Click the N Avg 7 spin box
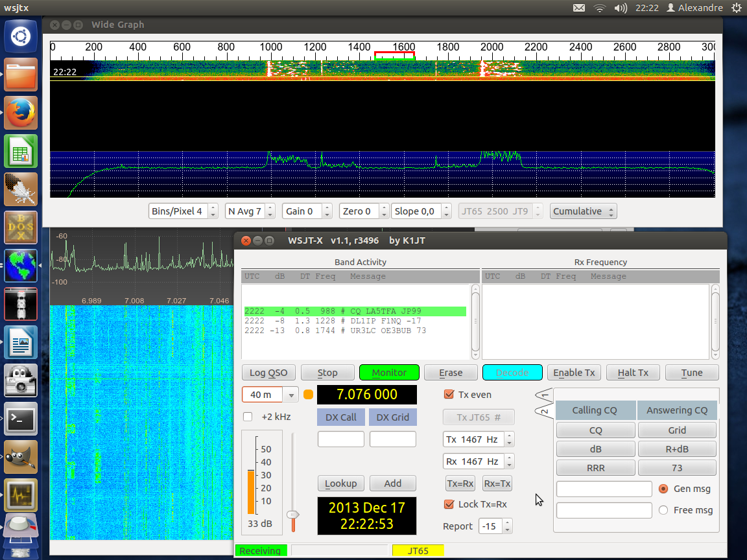 pyautogui.click(x=250, y=211)
